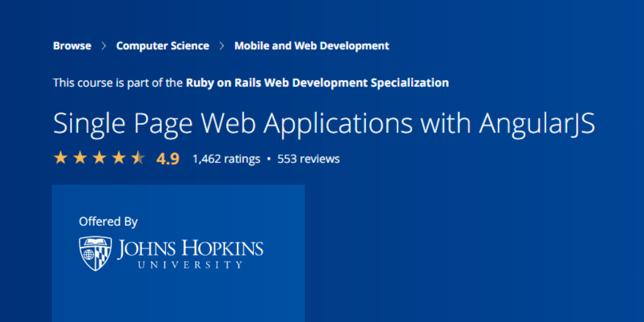Click the third star of the course rating

click(x=100, y=158)
